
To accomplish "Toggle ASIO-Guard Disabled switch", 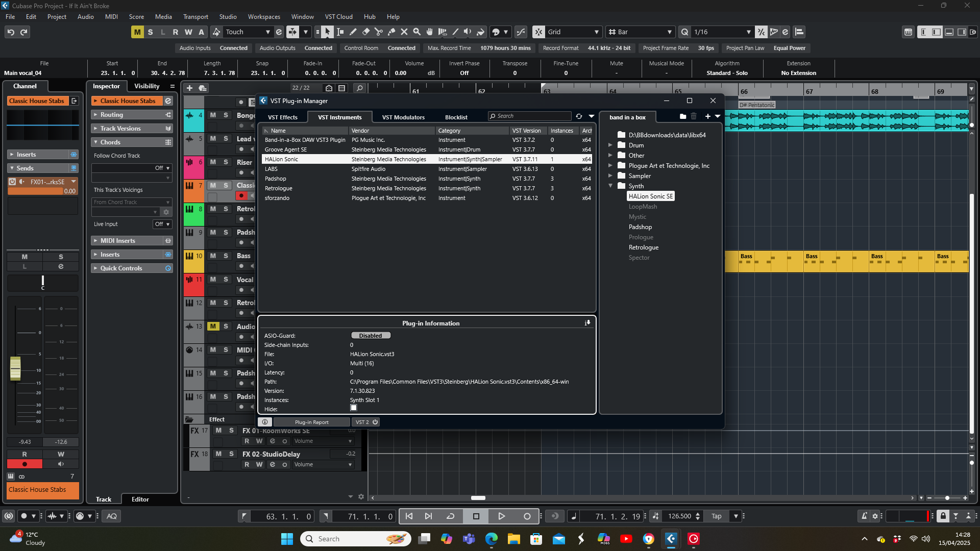I will pyautogui.click(x=371, y=336).
